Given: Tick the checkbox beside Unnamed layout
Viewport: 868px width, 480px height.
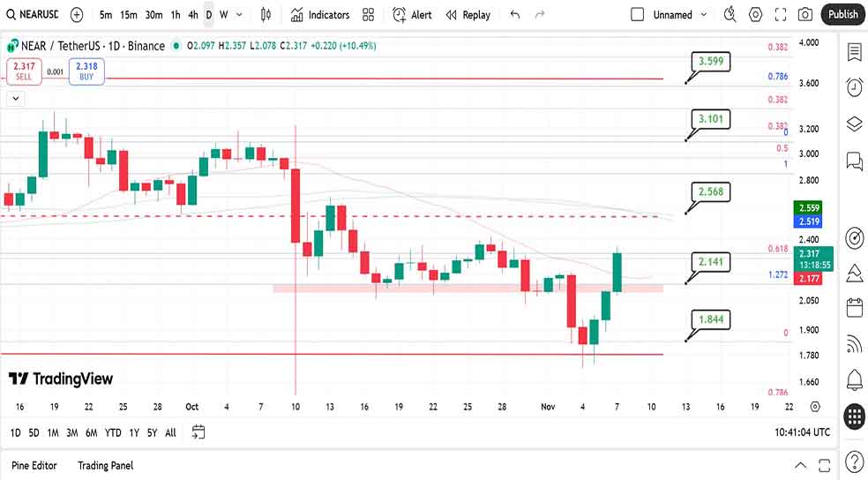Looking at the screenshot, I should point(638,15).
